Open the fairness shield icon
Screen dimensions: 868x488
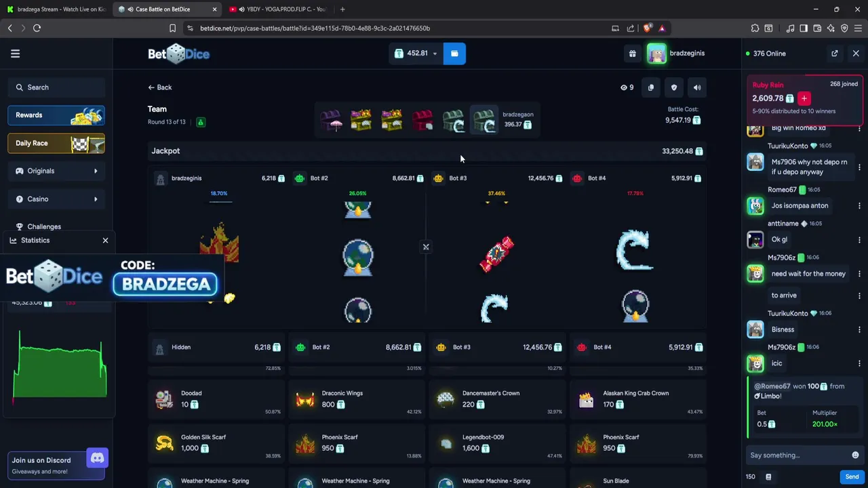[674, 87]
